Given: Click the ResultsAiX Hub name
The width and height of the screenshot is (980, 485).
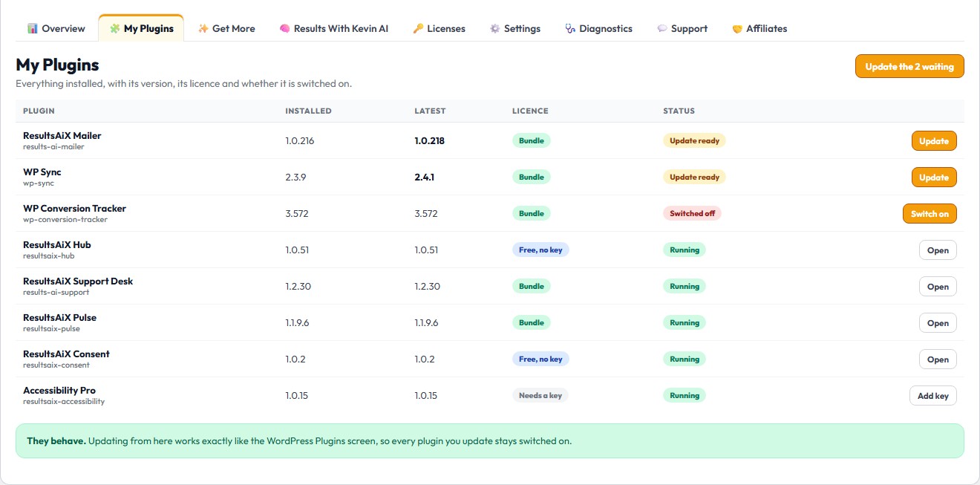Looking at the screenshot, I should pos(57,244).
